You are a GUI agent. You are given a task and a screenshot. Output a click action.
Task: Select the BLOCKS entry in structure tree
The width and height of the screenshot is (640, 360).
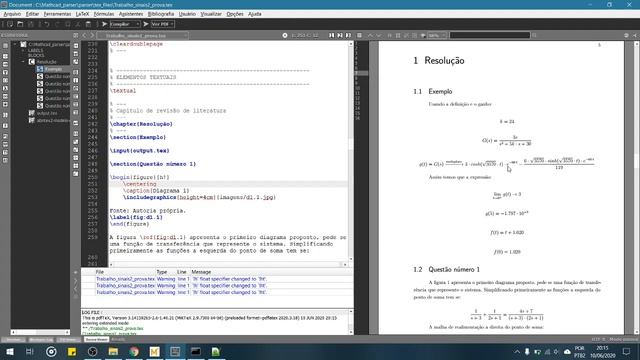pyautogui.click(x=36, y=55)
